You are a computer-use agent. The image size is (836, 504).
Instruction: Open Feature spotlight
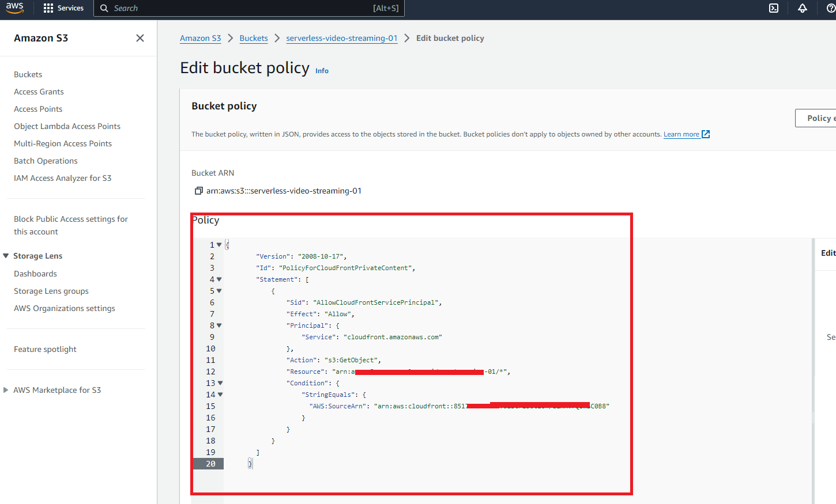tap(45, 349)
